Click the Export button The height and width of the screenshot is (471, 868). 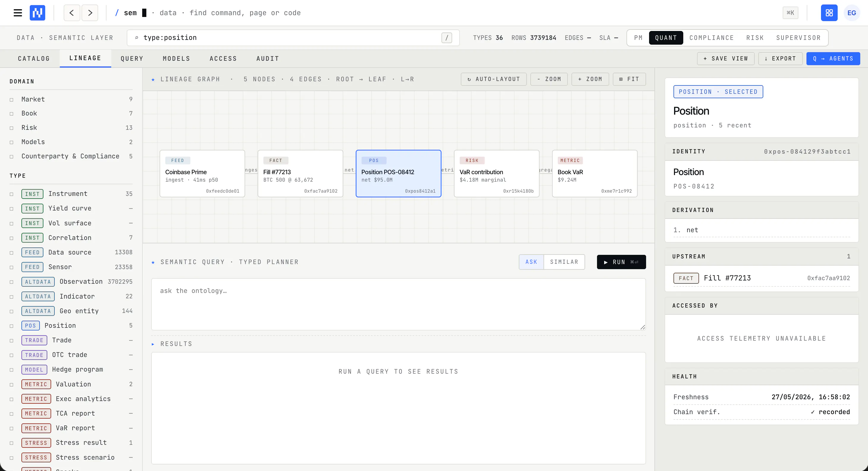pyautogui.click(x=780, y=59)
